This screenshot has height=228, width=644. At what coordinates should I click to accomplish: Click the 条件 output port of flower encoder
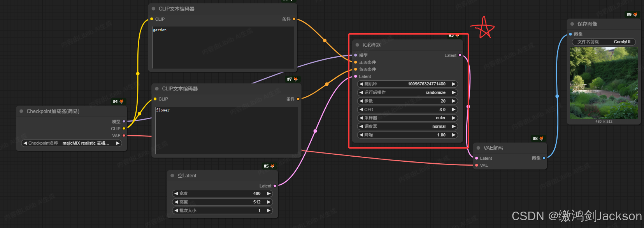tap(298, 99)
